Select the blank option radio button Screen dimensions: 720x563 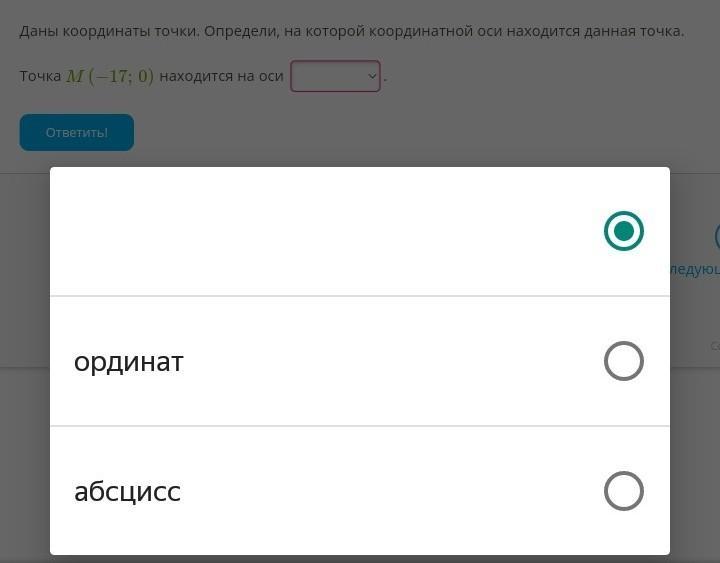(x=623, y=231)
